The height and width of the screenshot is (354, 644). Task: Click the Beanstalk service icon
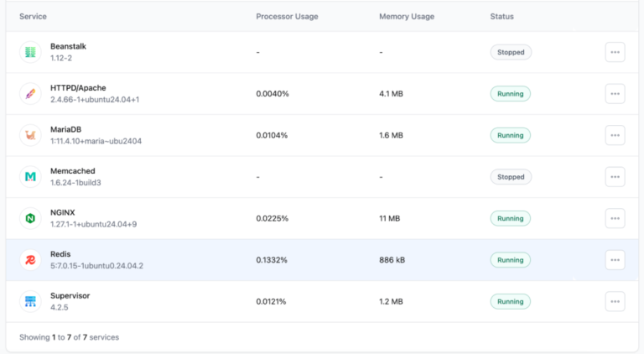coord(30,52)
